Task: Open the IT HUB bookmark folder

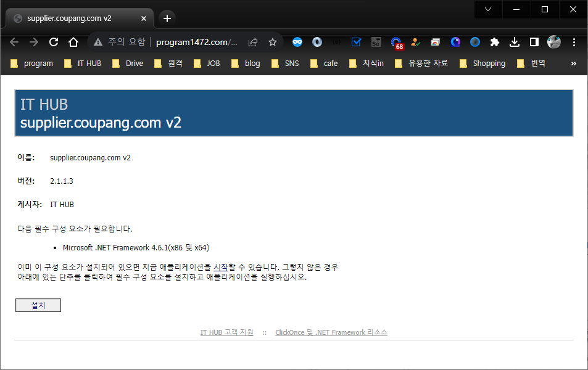Action: [83, 63]
